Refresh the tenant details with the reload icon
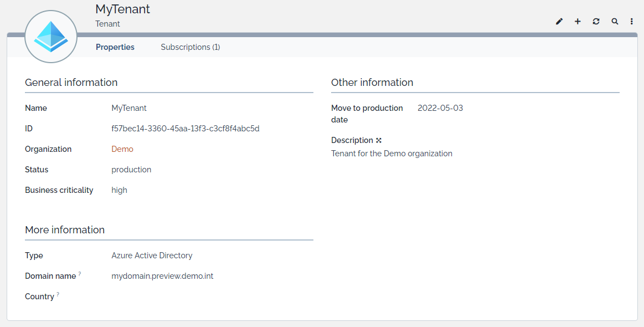Image resolution: width=644 pixels, height=327 pixels. coord(596,22)
